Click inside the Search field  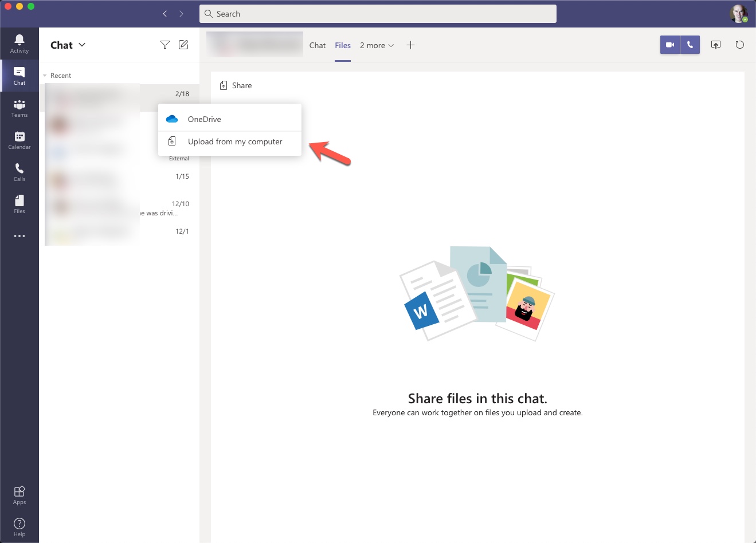[378, 13]
